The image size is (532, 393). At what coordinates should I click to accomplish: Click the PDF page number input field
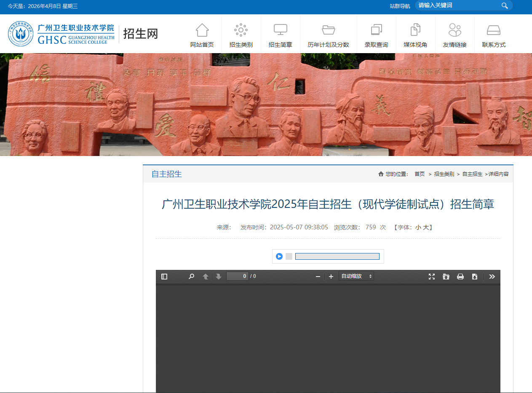238,276
